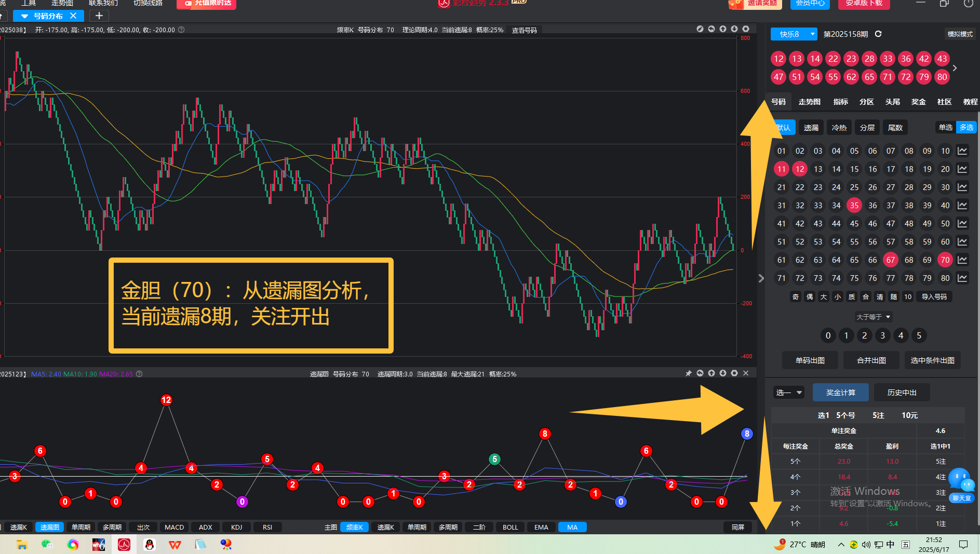
Task: Click the help question mark beside MA20 value
Action: [139, 374]
